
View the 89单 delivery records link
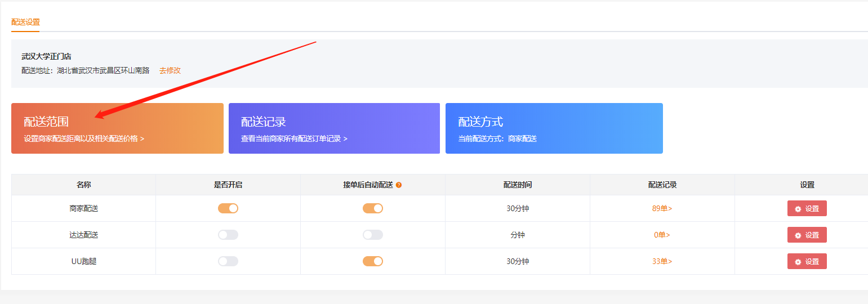click(662, 208)
